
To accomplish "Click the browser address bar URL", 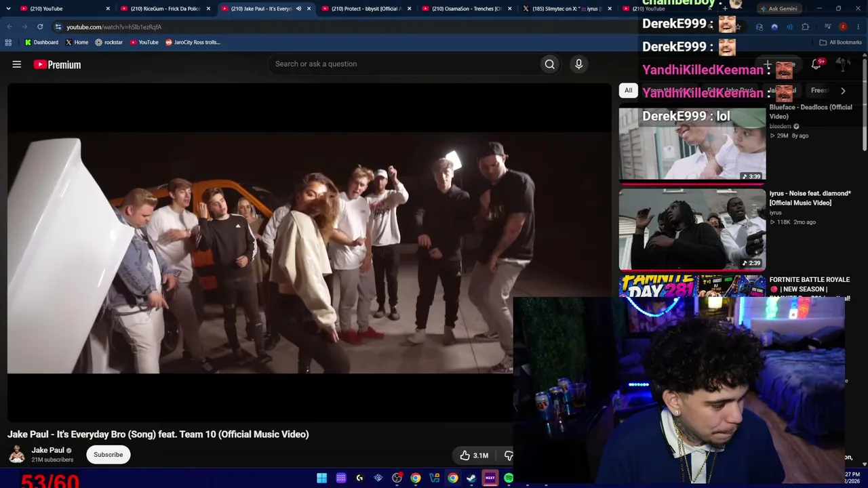I will tap(114, 27).
